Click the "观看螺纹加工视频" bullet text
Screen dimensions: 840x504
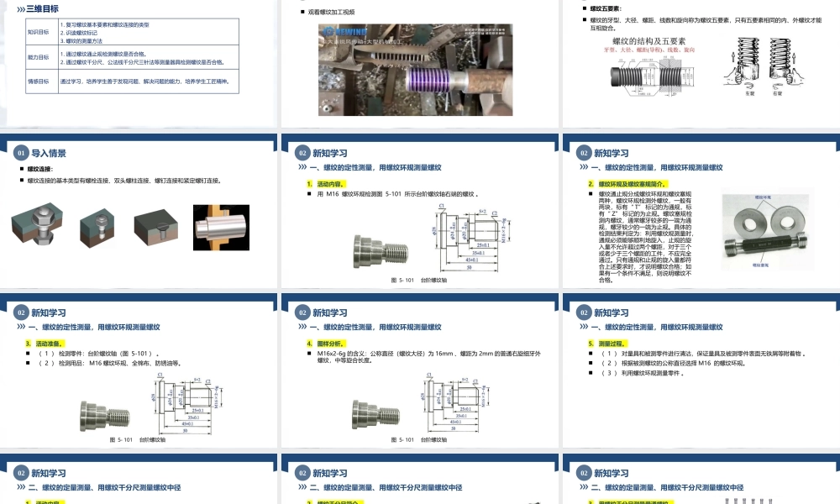pyautogui.click(x=331, y=12)
